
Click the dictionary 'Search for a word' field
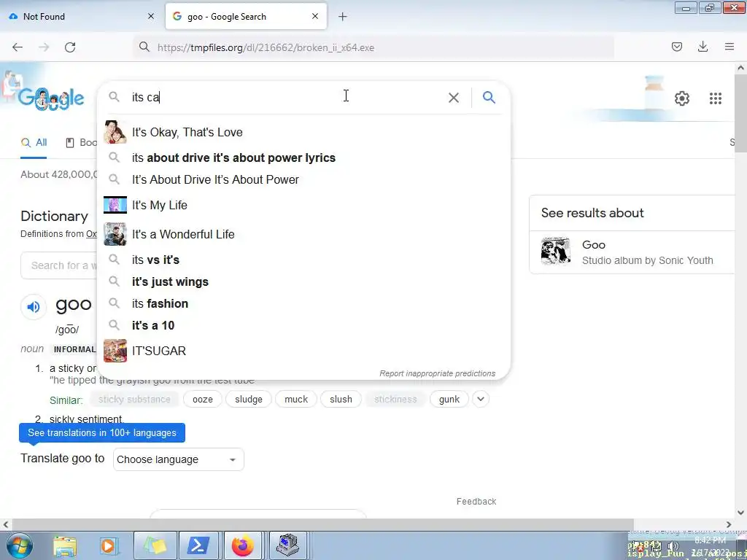click(60, 265)
